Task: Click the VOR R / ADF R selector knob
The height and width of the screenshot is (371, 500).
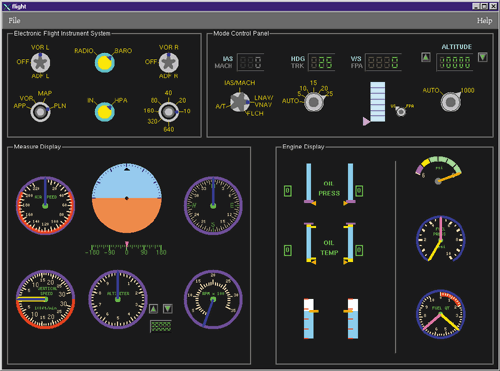Action: [x=169, y=63]
